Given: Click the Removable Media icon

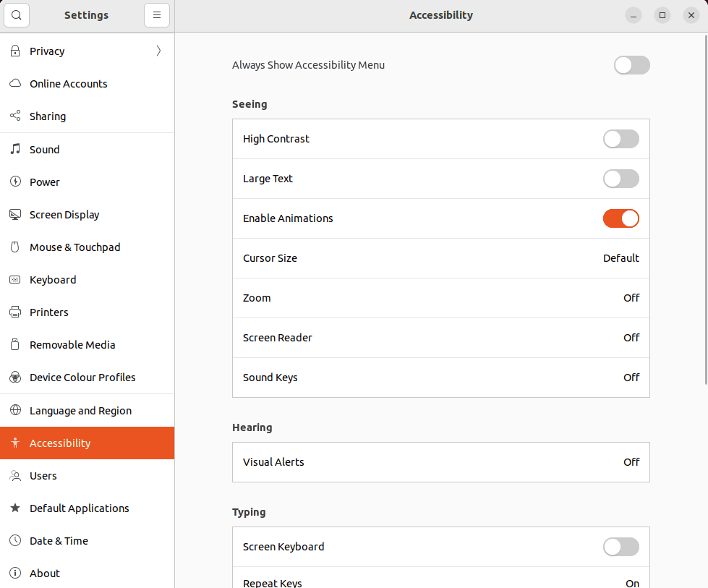Looking at the screenshot, I should coord(15,344).
